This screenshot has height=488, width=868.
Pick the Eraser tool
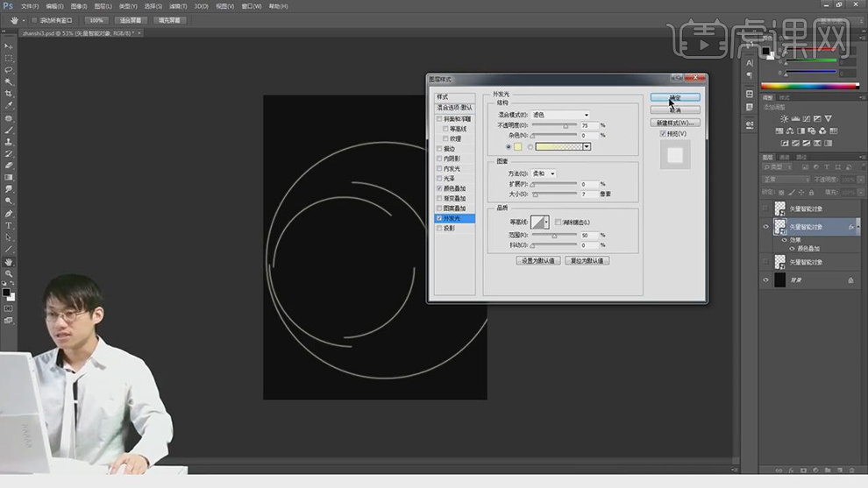click(x=9, y=165)
